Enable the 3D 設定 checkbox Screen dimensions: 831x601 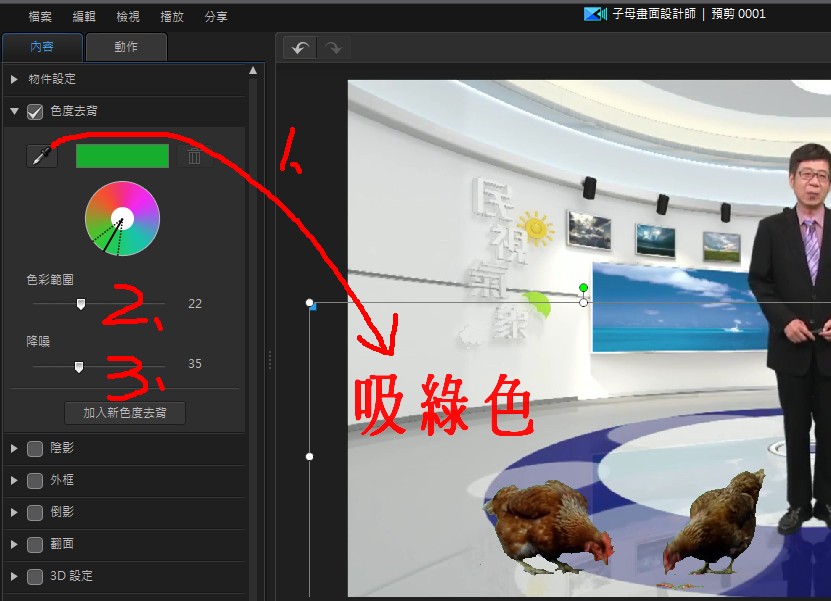(35, 577)
